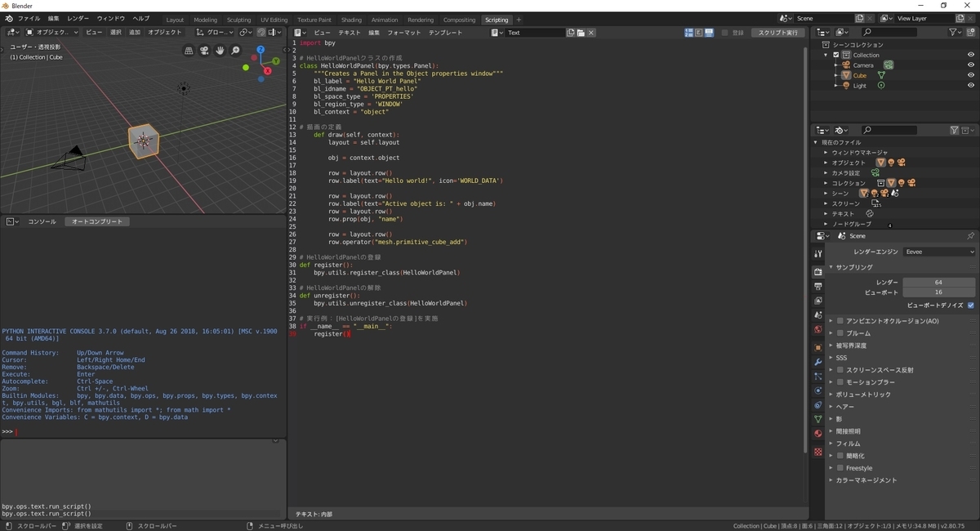Open the View Layer properties tab icon
This screenshot has height=531, width=980.
click(817, 301)
